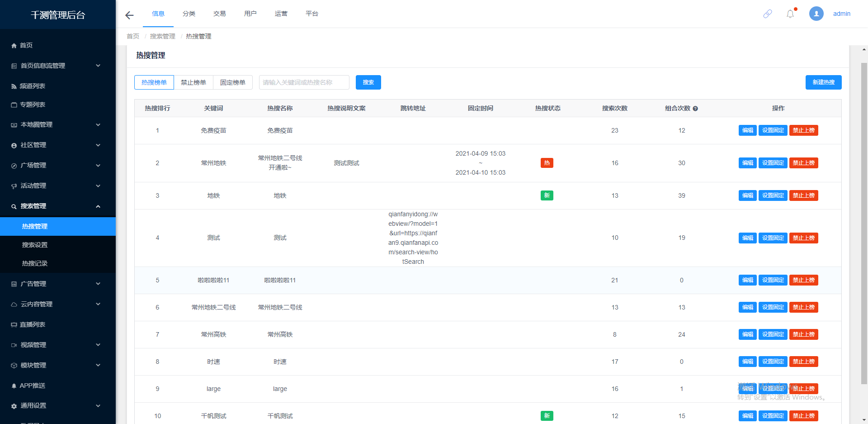The width and height of the screenshot is (868, 424).
Task: Select the 禁止榜单 tab
Action: pyautogui.click(x=193, y=82)
